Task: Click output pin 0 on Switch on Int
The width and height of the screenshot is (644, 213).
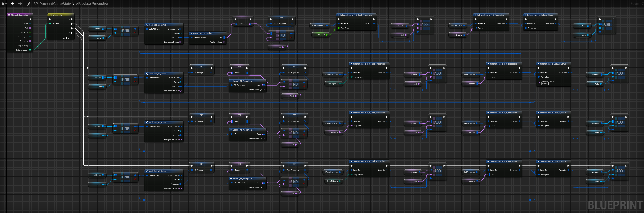Action: 71,19
